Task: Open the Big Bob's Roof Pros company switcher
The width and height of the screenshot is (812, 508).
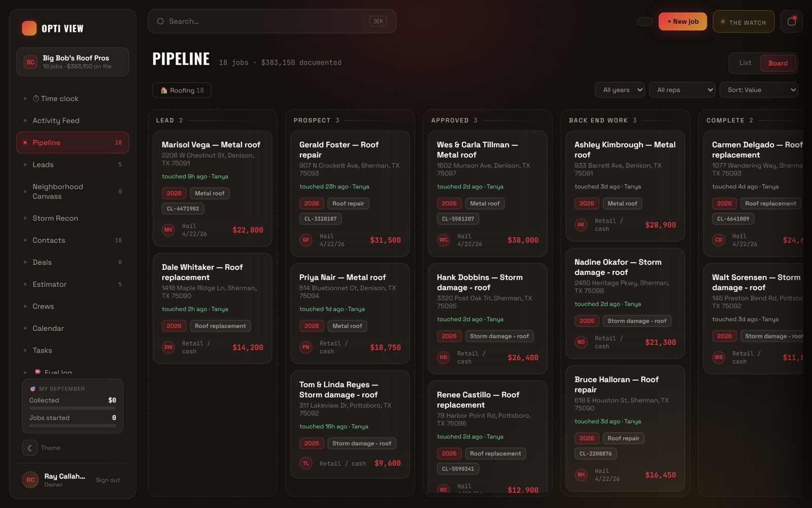Action: 73,62
